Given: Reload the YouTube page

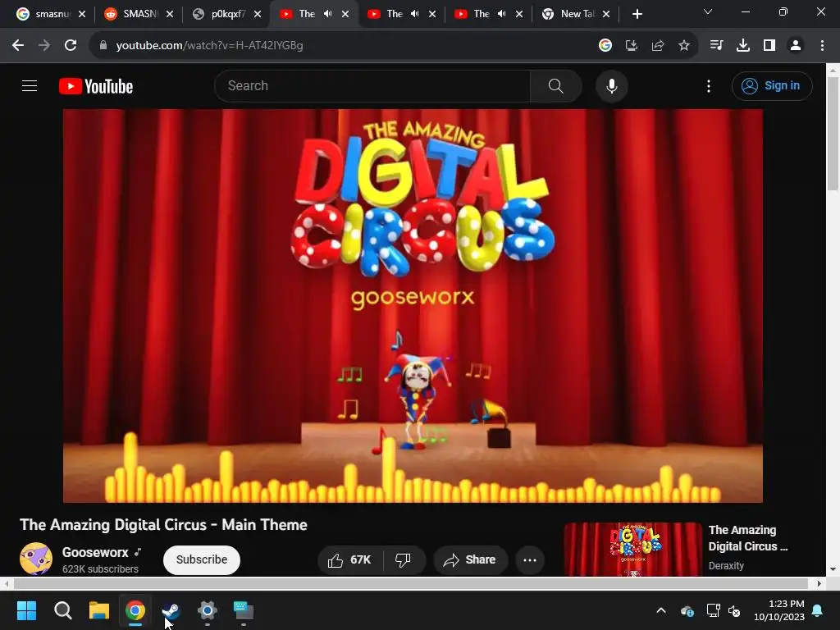Looking at the screenshot, I should 71,46.
